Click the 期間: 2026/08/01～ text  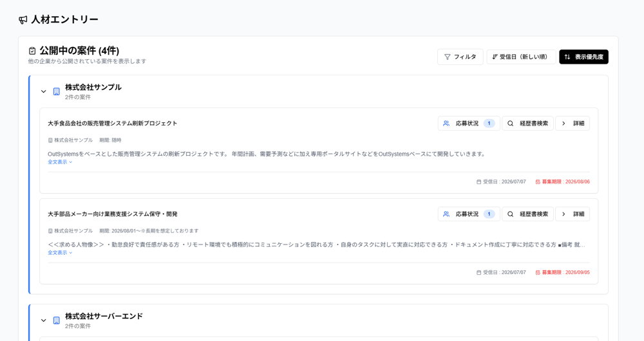click(x=149, y=231)
